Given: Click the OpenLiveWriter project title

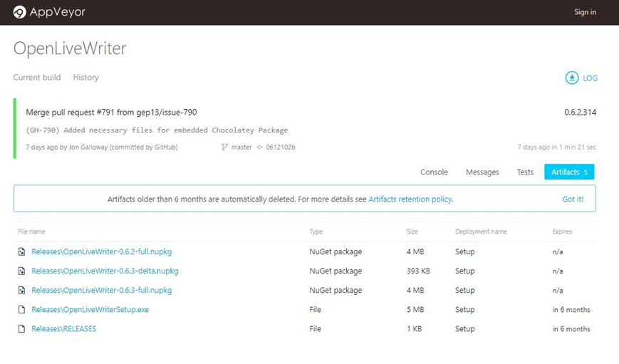Looking at the screenshot, I should coord(70,48).
